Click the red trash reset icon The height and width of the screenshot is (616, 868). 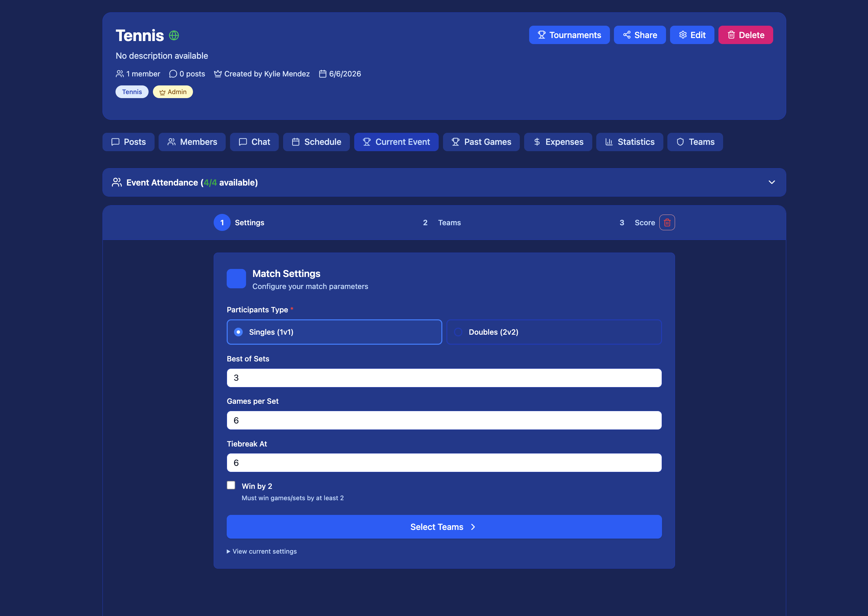click(667, 223)
